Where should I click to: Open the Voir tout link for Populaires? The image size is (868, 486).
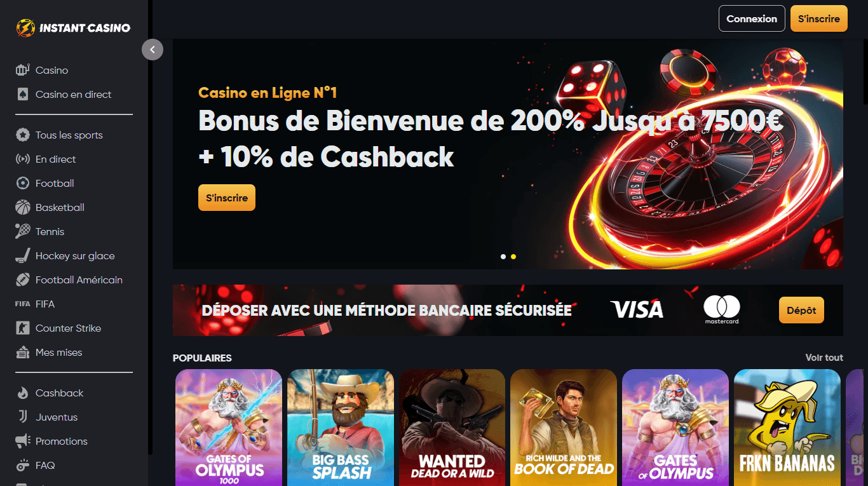click(x=824, y=358)
